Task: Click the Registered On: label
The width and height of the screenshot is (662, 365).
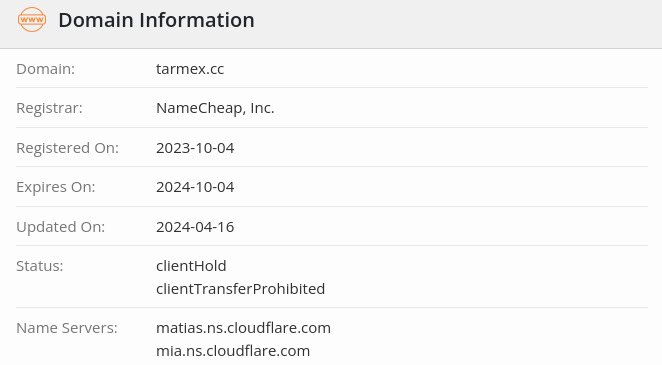Action: [x=68, y=148]
